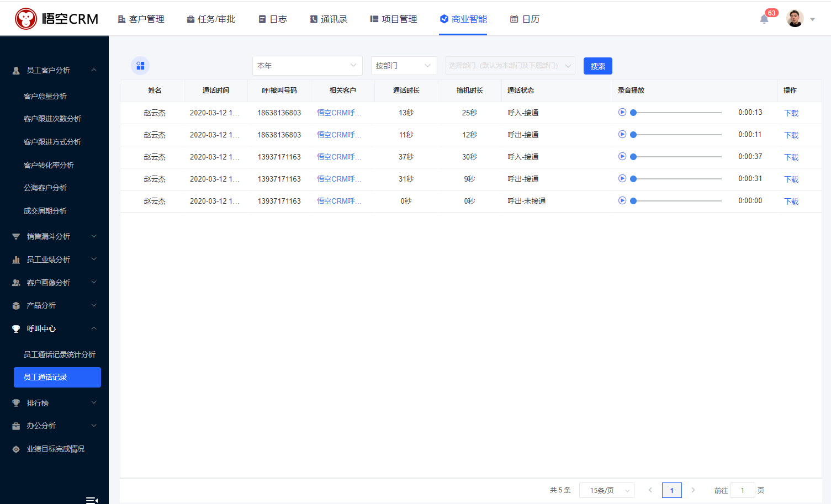The width and height of the screenshot is (831, 504).
Task: Open the 本年 time range dropdown
Action: pyautogui.click(x=308, y=66)
